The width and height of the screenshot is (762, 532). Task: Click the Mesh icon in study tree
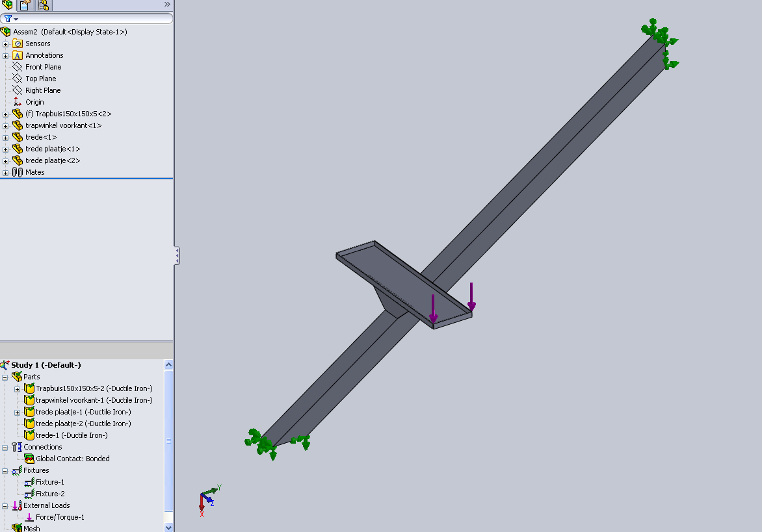click(x=17, y=528)
